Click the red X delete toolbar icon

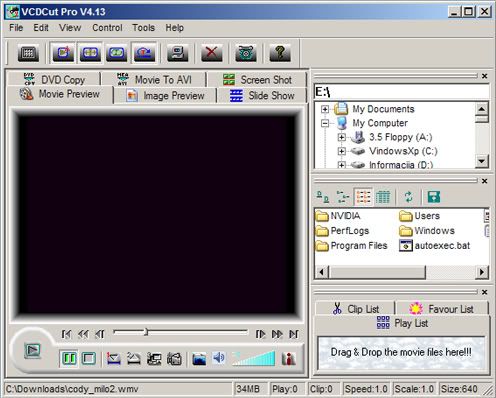coord(211,53)
